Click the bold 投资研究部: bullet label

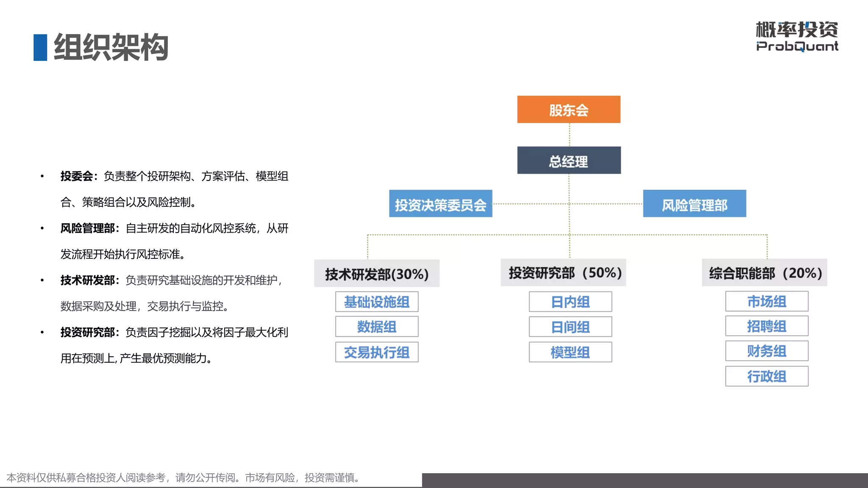coord(90,333)
